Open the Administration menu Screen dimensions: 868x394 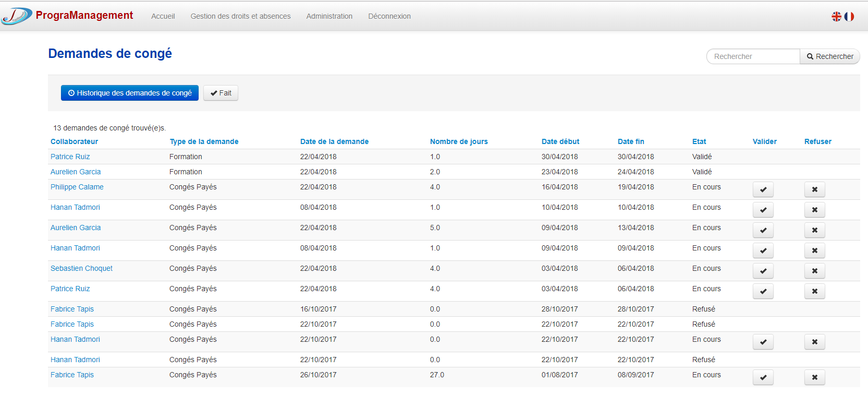tap(329, 16)
